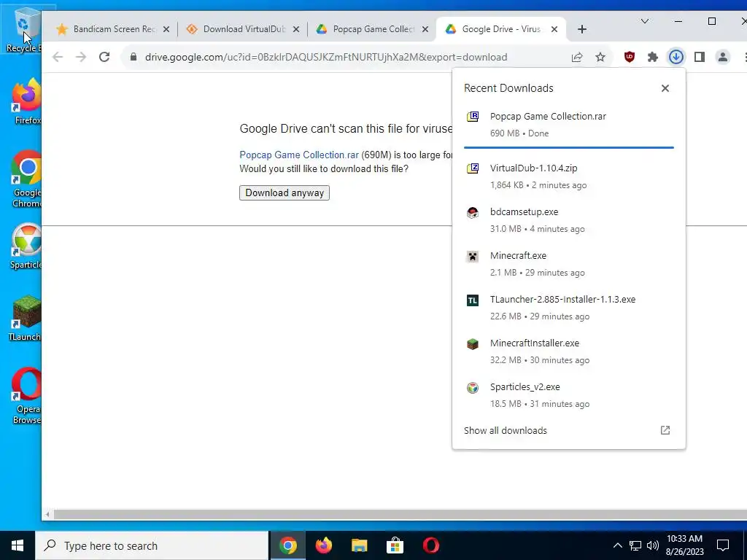Open VirtualDub-1.10.4.zip download entry
This screenshot has width=747, height=560.
click(x=569, y=176)
